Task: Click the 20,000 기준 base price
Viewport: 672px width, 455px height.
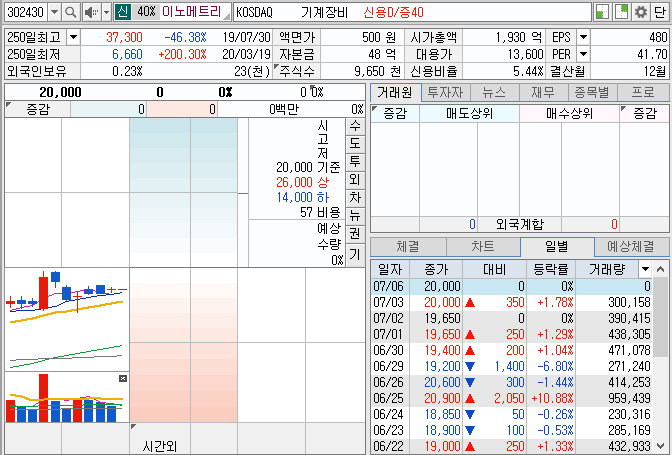Action: (x=308, y=167)
